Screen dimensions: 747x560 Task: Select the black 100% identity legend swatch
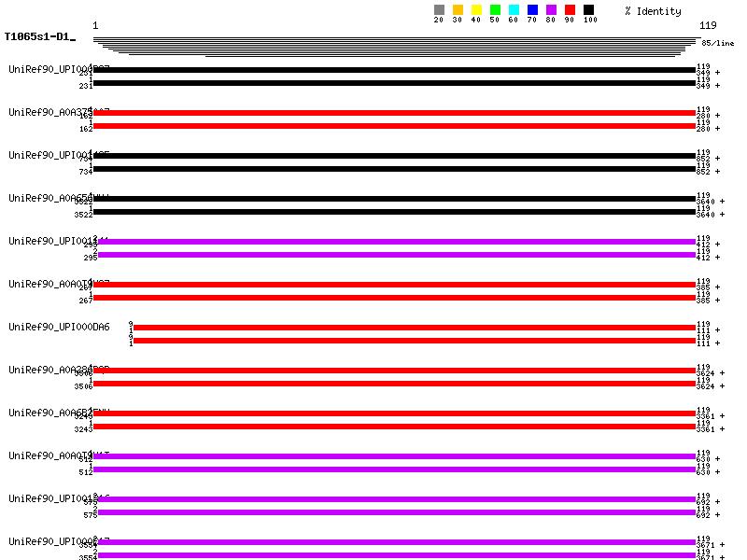click(x=588, y=10)
